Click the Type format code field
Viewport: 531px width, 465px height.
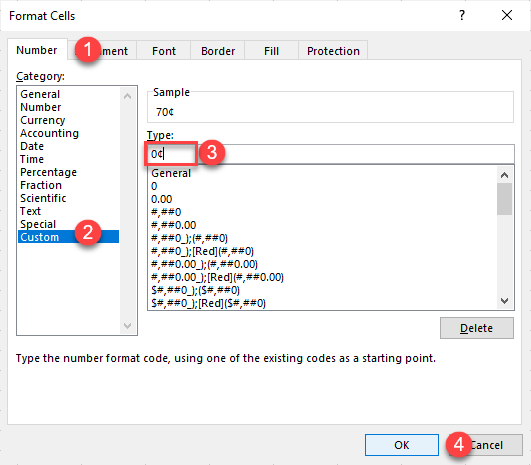331,154
